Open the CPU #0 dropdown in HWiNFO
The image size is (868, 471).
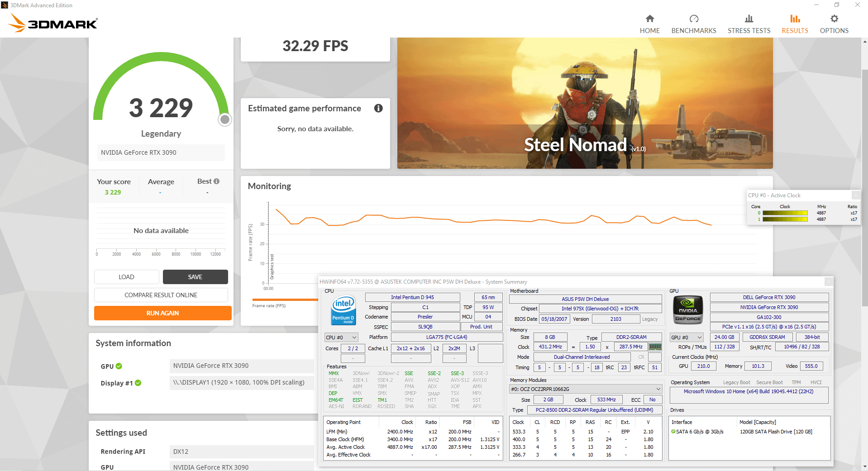click(x=354, y=337)
